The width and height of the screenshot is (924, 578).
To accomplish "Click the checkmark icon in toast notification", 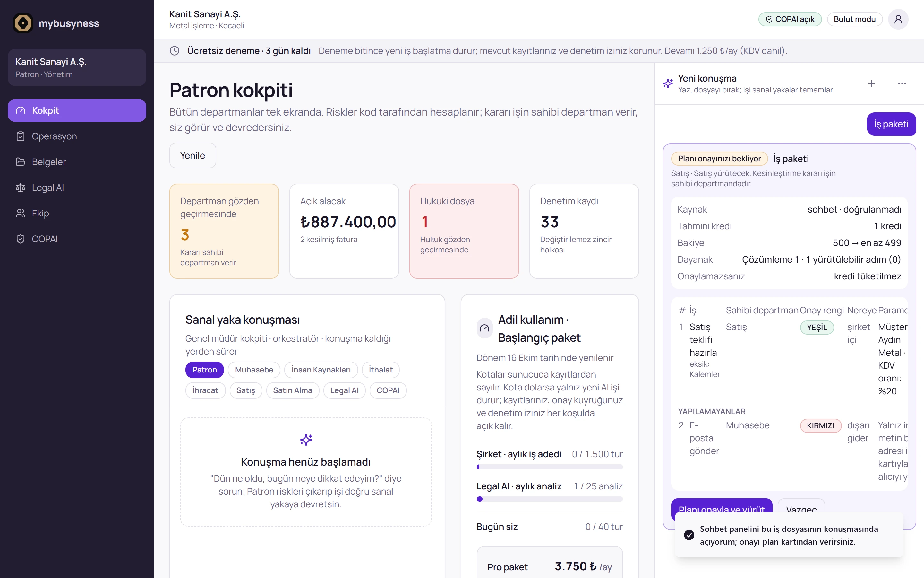I will 689,535.
